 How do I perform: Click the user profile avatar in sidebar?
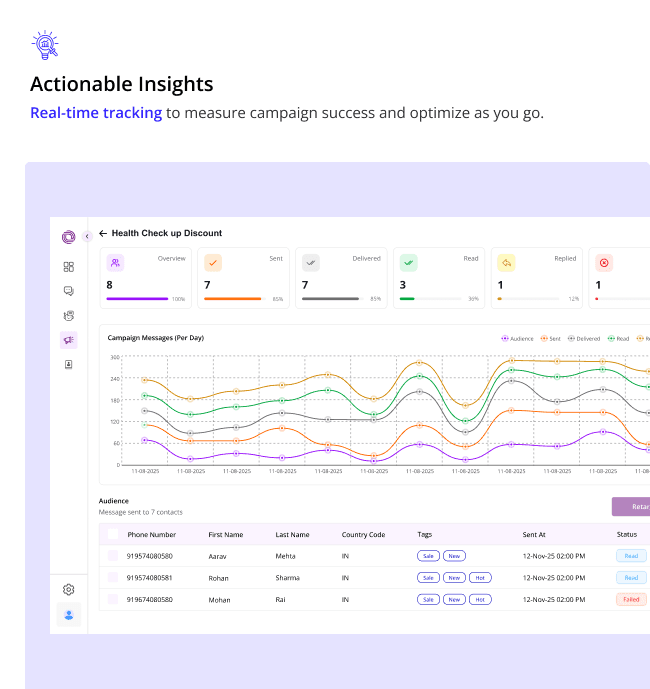click(x=69, y=615)
